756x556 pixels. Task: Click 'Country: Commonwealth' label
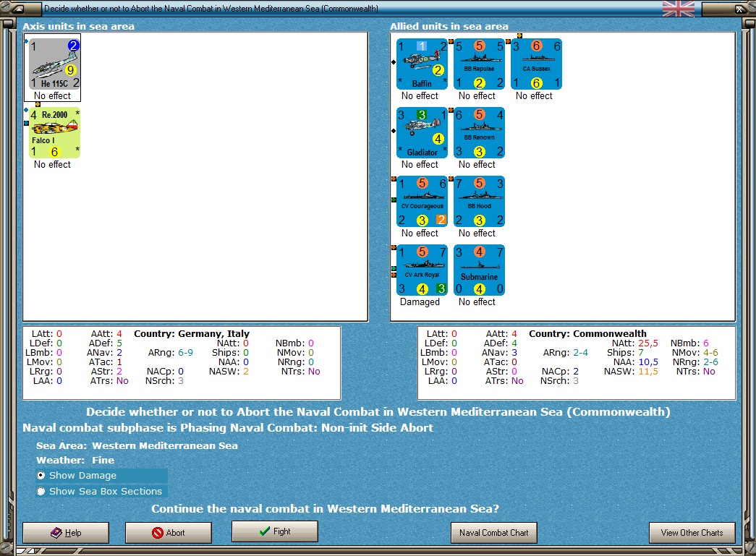click(x=587, y=333)
